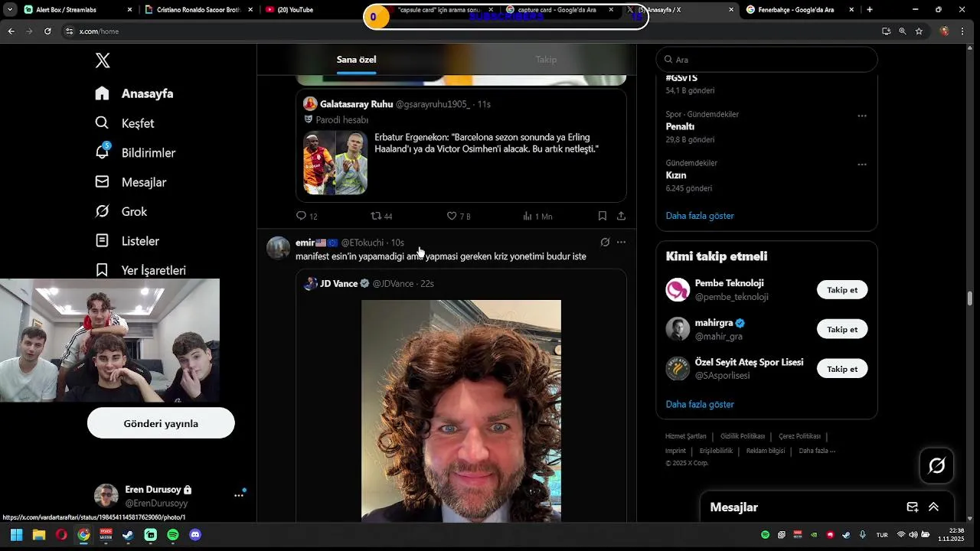980x551 pixels.
Task: Expand the Daha fazla footer menu
Action: pyautogui.click(x=817, y=451)
